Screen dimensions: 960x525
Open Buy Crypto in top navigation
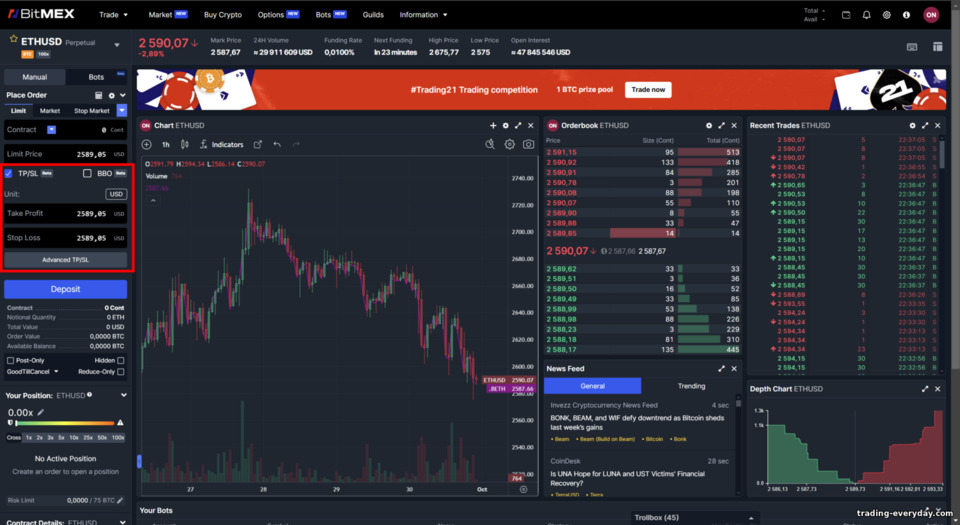point(223,15)
